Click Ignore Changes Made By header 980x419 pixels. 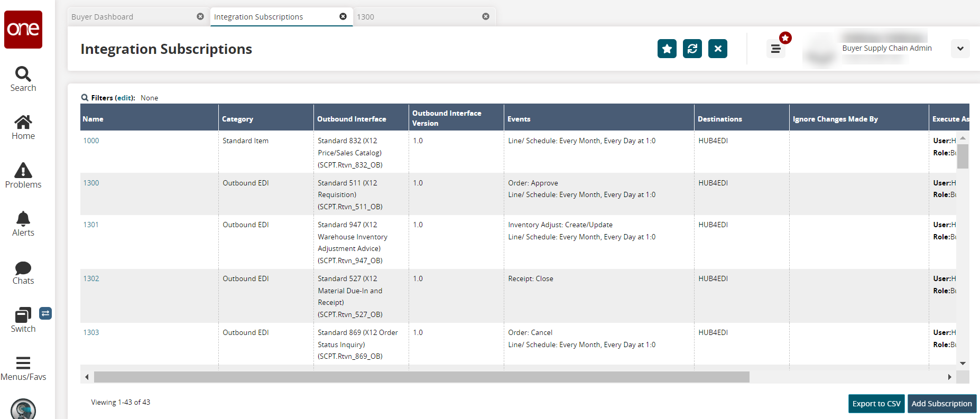point(859,117)
